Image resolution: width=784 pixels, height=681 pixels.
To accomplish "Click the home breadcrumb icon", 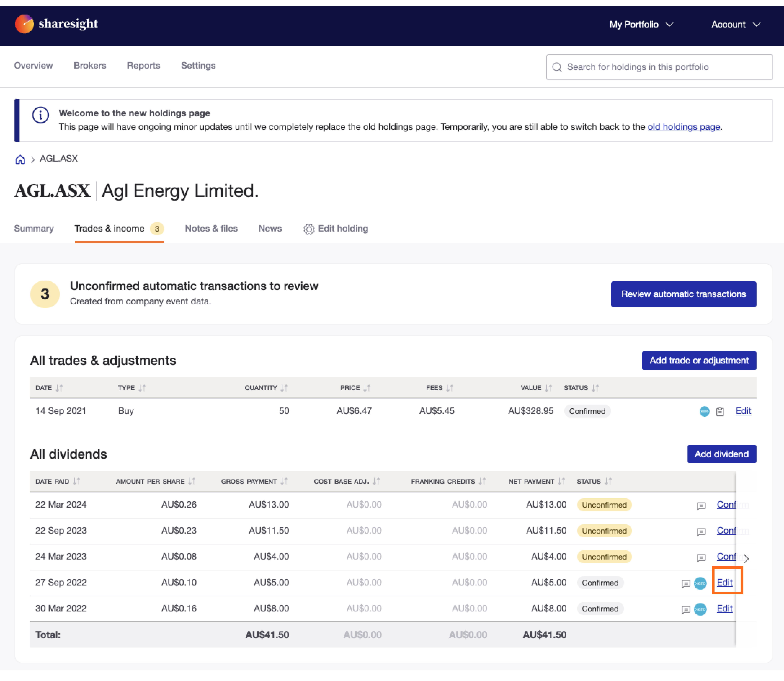I will 20,159.
